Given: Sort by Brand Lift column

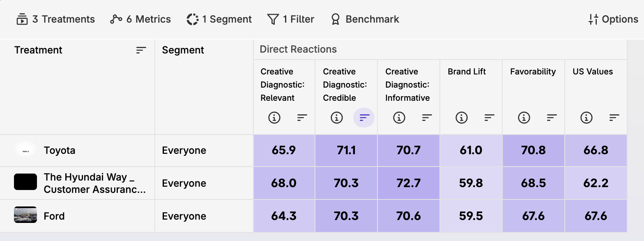Looking at the screenshot, I should pos(490,118).
